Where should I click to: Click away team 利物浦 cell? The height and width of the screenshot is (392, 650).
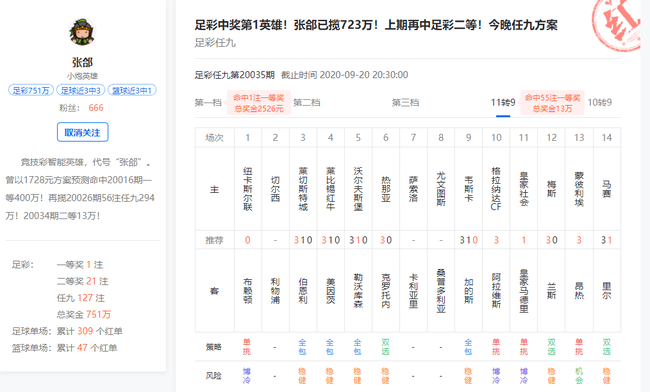point(275,291)
